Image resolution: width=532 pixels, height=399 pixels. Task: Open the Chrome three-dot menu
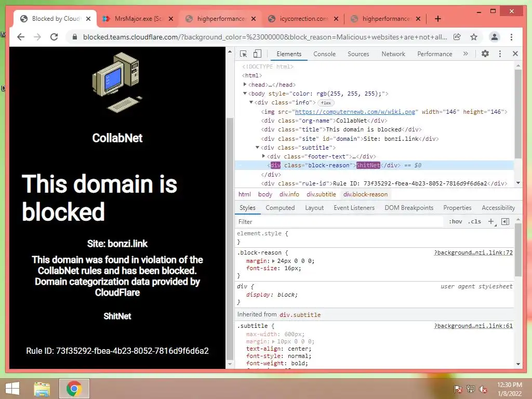coord(511,37)
